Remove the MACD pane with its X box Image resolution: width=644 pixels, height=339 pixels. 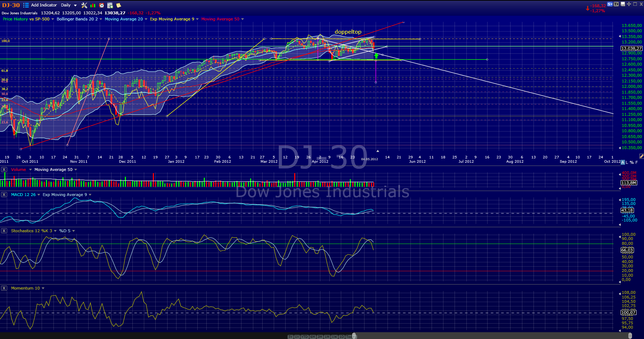pyautogui.click(x=4, y=195)
